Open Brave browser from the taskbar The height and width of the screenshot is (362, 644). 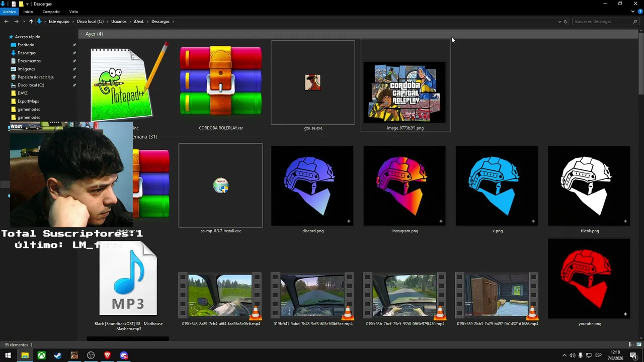pyautogui.click(x=107, y=355)
